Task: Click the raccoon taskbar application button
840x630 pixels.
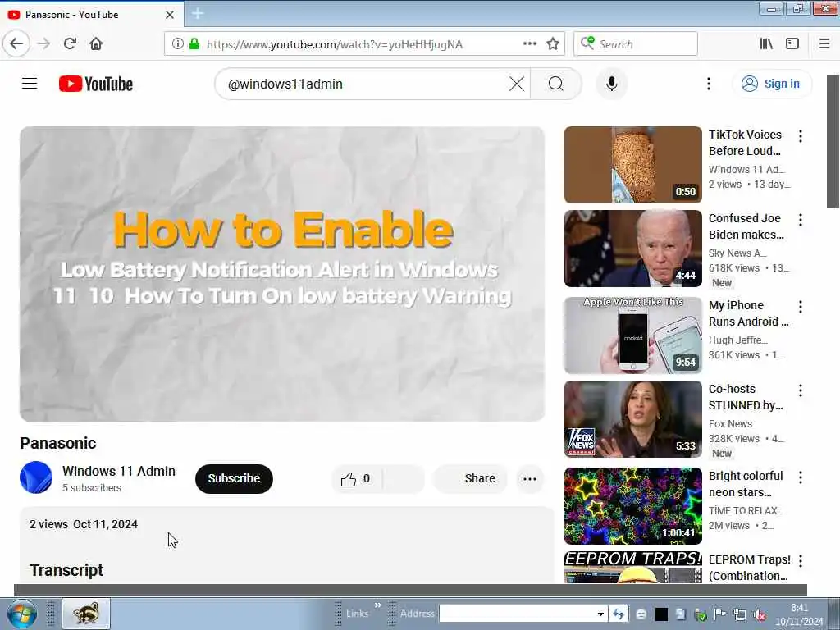Action: pyautogui.click(x=86, y=614)
